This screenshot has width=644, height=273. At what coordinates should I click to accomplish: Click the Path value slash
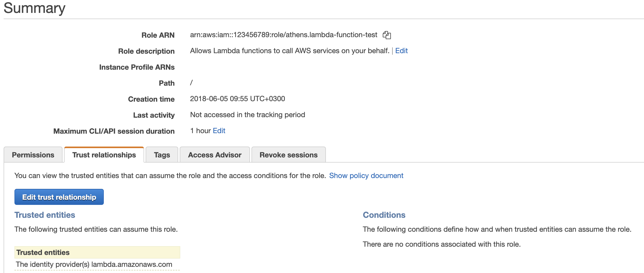tap(191, 83)
